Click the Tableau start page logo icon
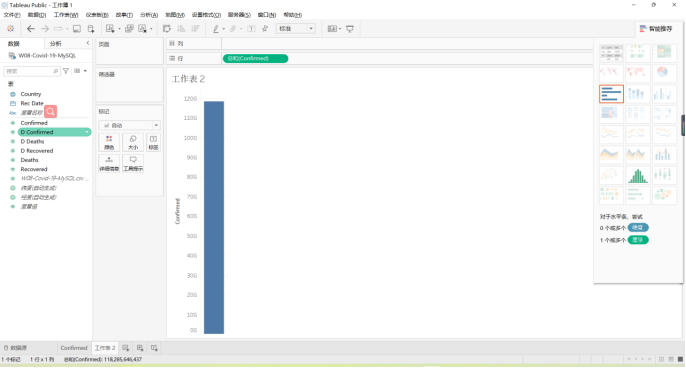The height and width of the screenshot is (368, 686). pyautogui.click(x=10, y=29)
